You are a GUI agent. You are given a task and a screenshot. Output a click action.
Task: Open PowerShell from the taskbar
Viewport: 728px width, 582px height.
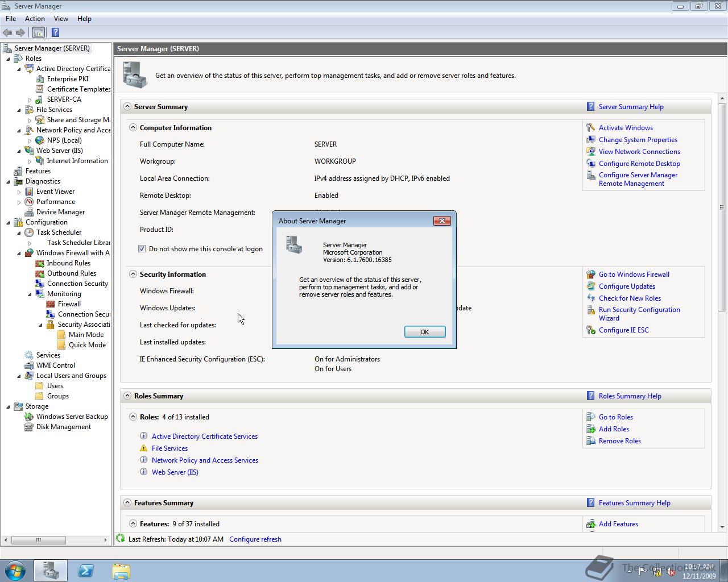tap(86, 571)
